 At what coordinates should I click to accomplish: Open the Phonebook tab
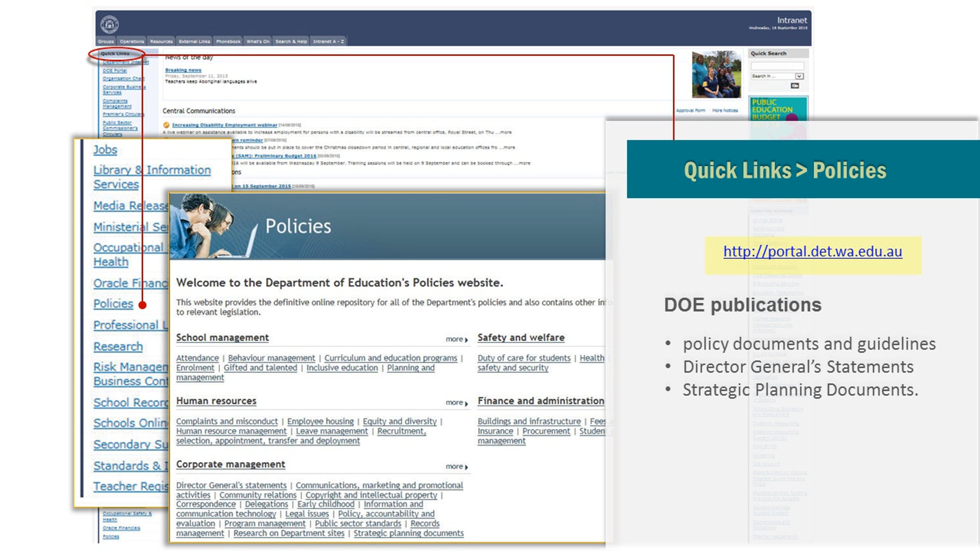pos(228,41)
